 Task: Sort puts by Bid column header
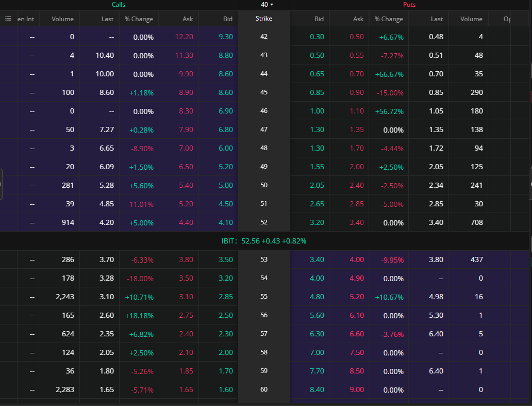tap(319, 19)
